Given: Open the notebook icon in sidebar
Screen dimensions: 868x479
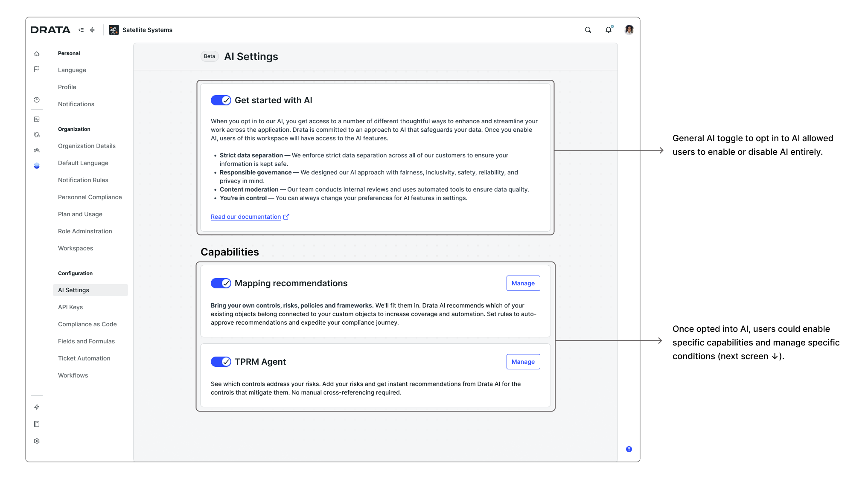Looking at the screenshot, I should (37, 424).
